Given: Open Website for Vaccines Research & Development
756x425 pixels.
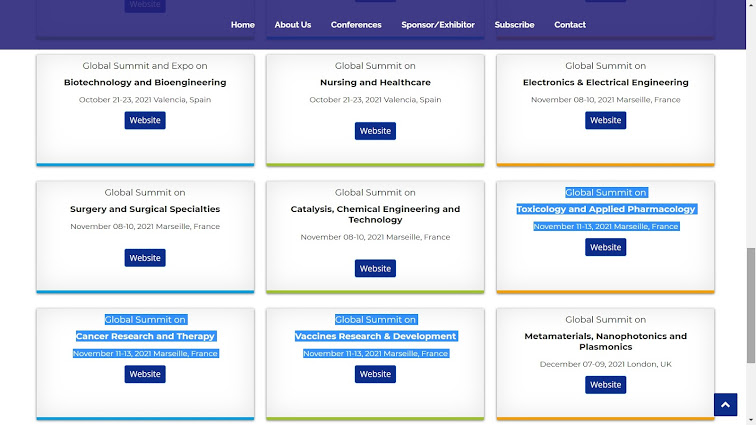Looking at the screenshot, I should click(375, 374).
